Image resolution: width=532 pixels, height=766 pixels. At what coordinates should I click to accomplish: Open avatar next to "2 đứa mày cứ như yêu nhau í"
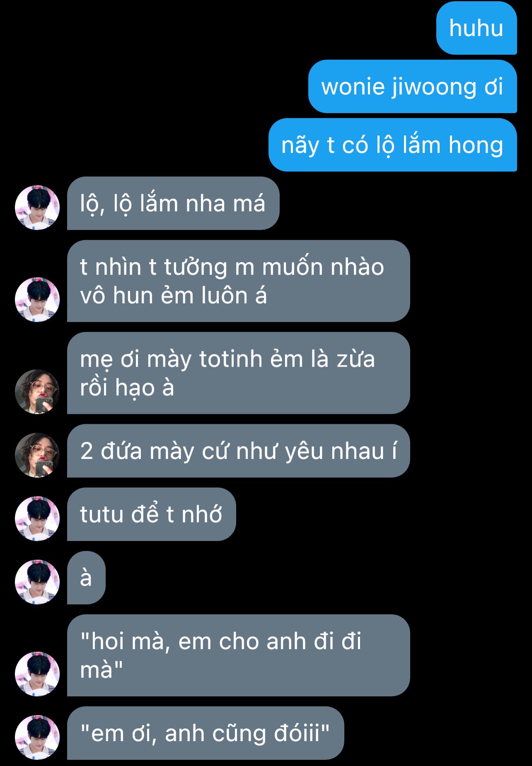[37, 455]
